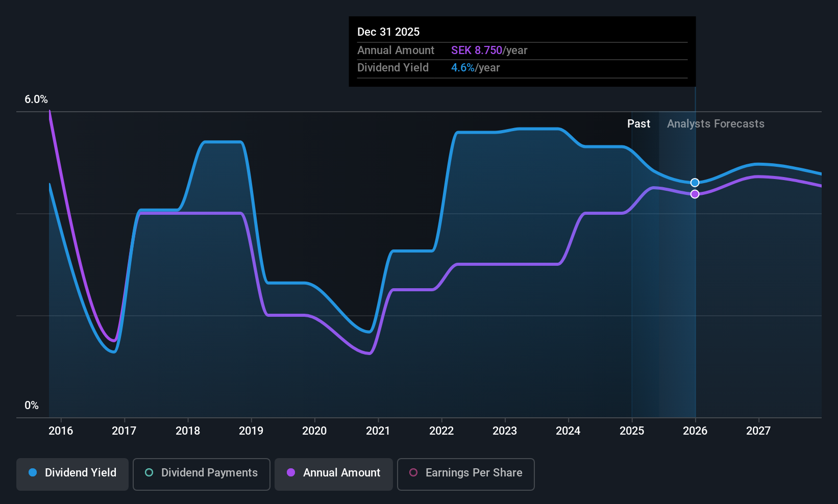This screenshot has width=838, height=504.
Task: Click the 2024 x-axis label
Action: pos(568,431)
